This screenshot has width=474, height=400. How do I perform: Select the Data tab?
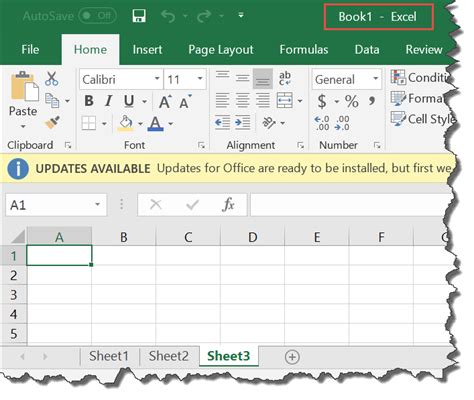(367, 49)
